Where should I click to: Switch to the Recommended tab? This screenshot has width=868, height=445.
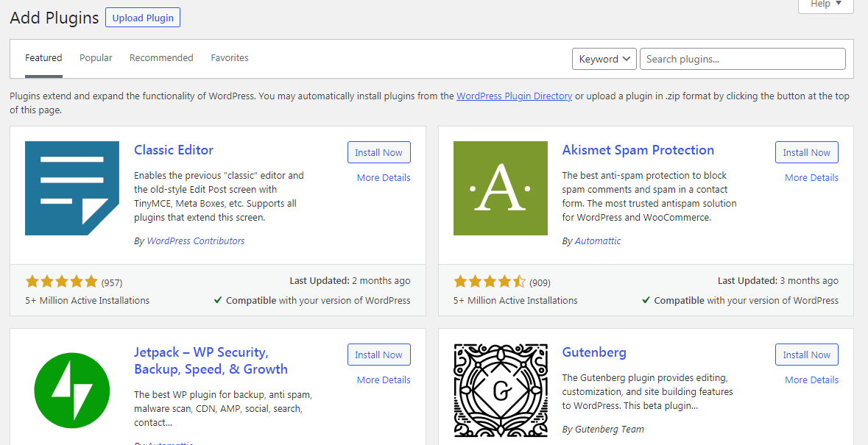[161, 57]
